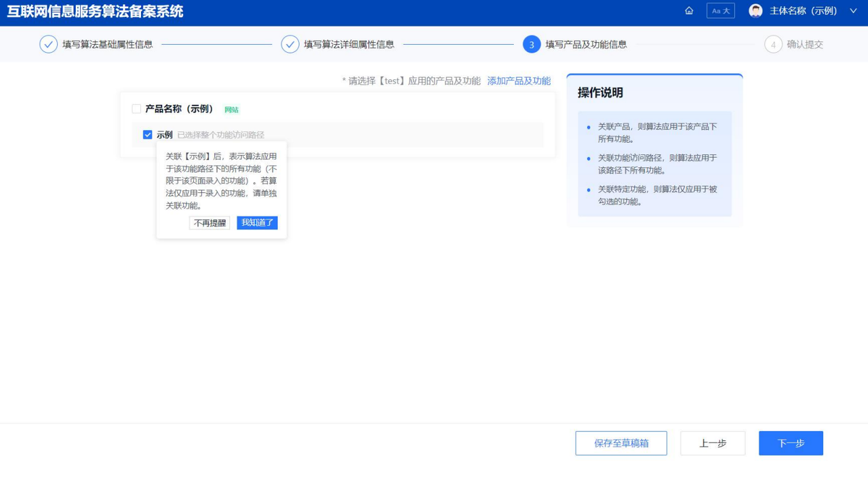
Task: Click the 操作说明 heading
Action: pyautogui.click(x=600, y=93)
